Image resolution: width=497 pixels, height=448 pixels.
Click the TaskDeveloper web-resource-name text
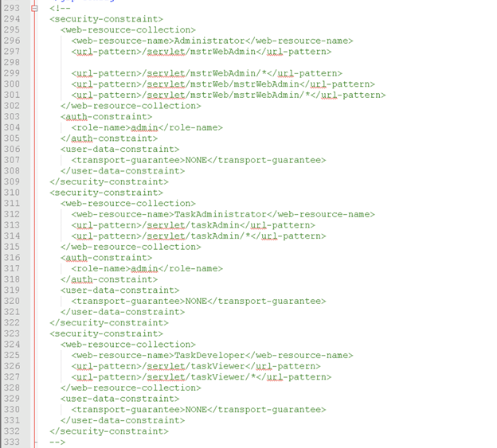click(x=209, y=355)
